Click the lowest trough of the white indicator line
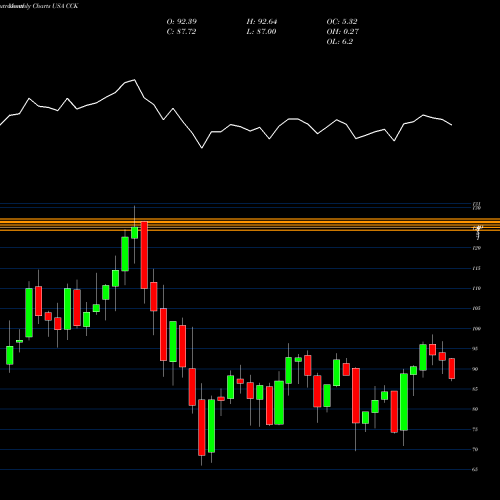 pos(202,148)
